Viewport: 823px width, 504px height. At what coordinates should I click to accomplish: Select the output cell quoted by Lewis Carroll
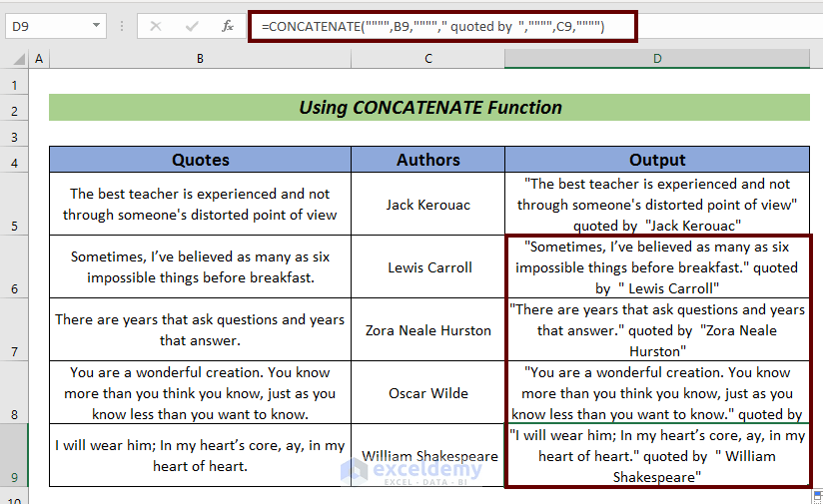point(657,266)
